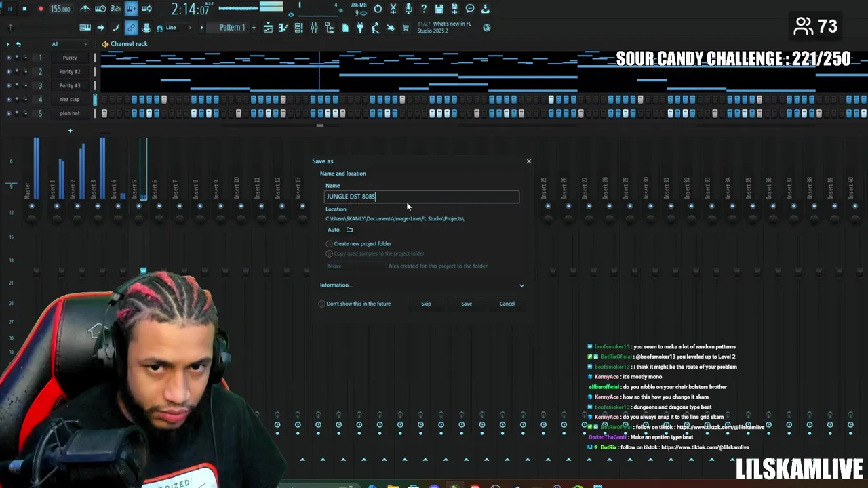Toggle the highlighted link snap icon
Viewport: 868px width, 488px height.
click(x=131, y=28)
